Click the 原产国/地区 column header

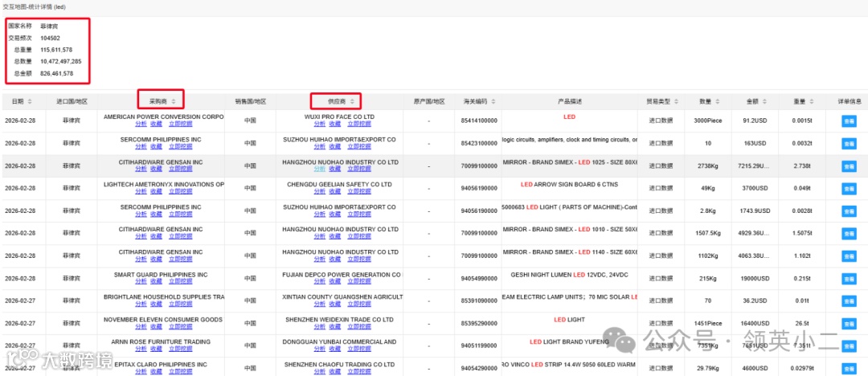tap(429, 101)
